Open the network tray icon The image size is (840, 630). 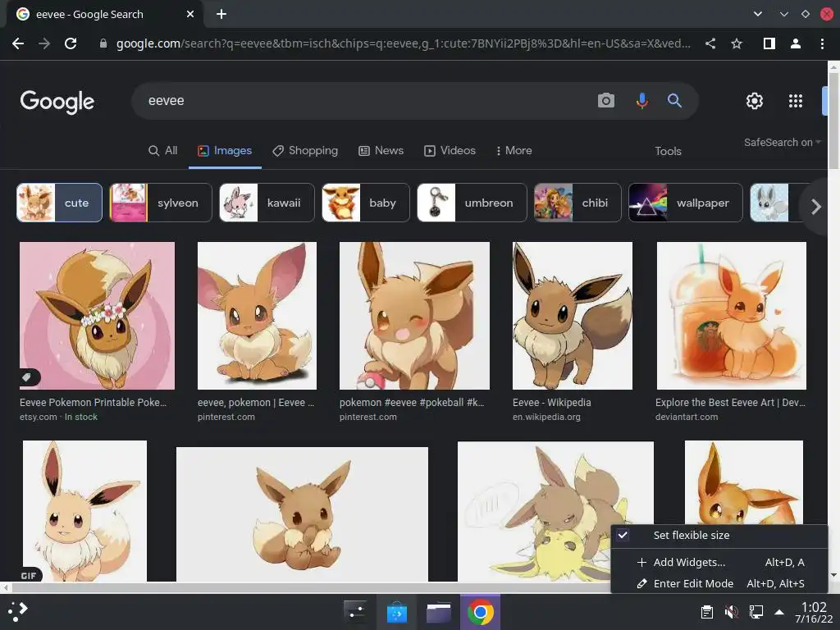pyautogui.click(x=756, y=612)
